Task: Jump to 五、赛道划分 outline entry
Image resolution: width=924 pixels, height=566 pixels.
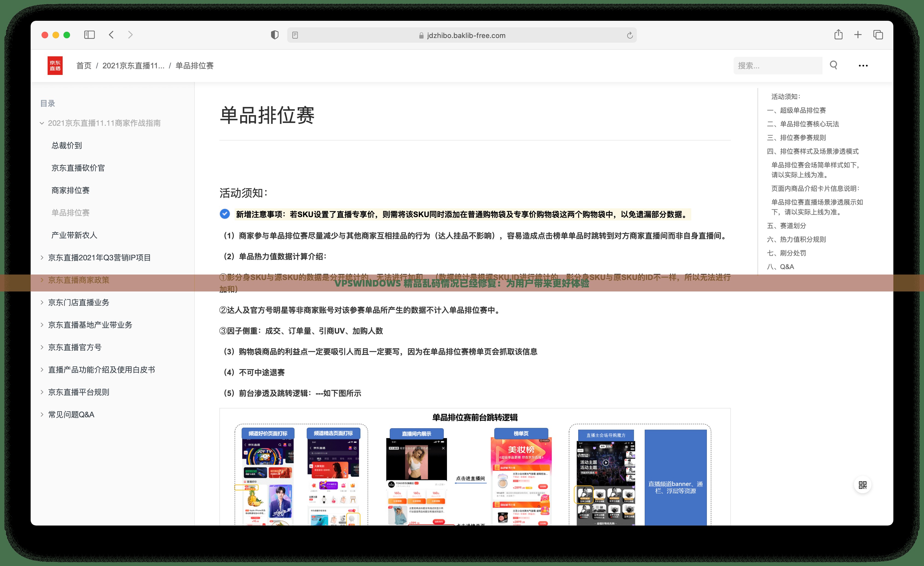Action: (786, 226)
